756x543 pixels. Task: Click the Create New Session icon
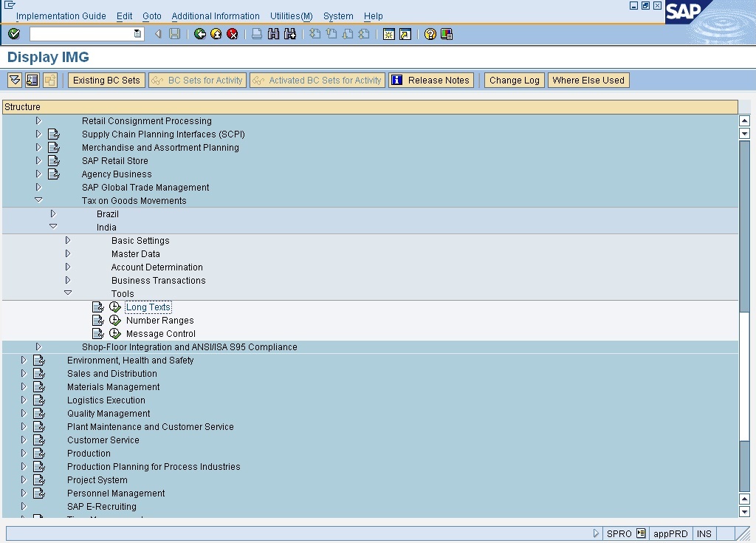[x=388, y=34]
